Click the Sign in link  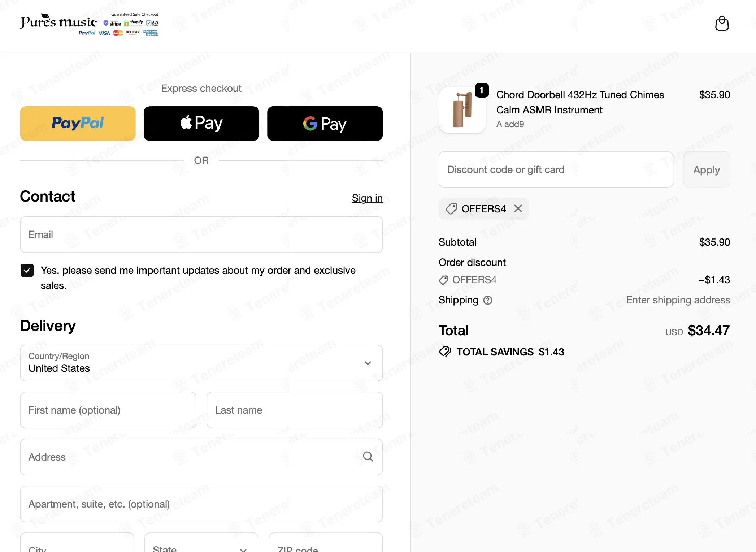click(367, 198)
